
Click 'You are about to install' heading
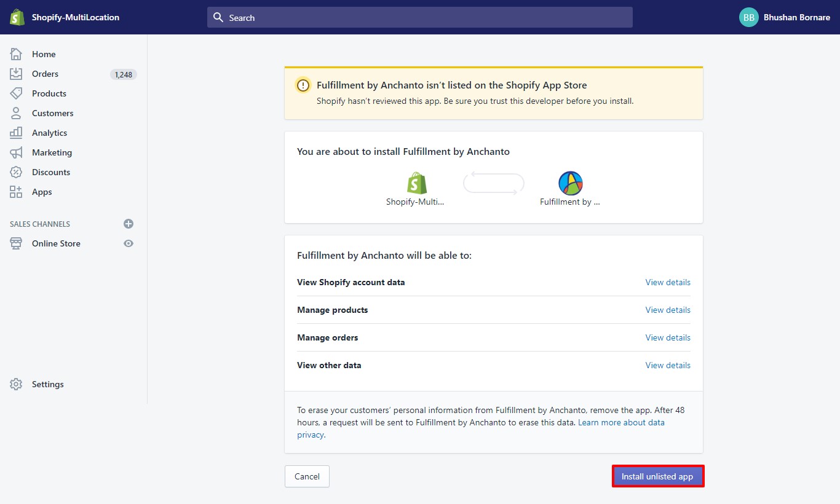[403, 151]
